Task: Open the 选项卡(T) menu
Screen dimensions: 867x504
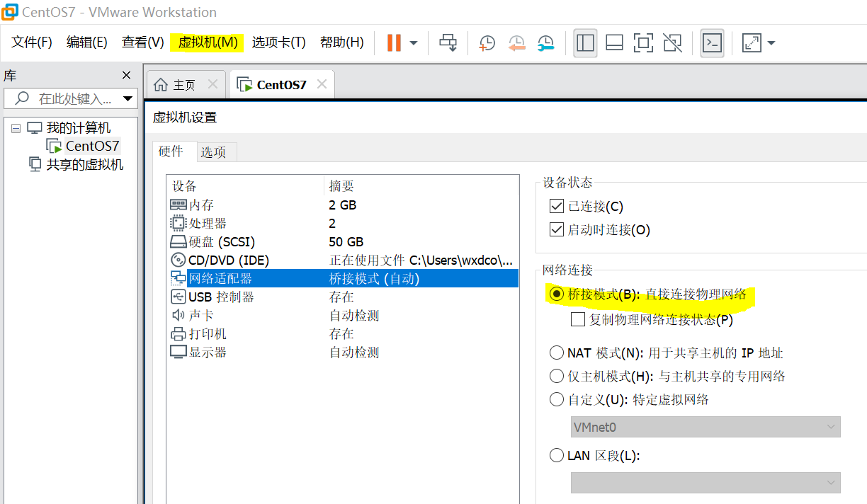Action: (x=278, y=42)
